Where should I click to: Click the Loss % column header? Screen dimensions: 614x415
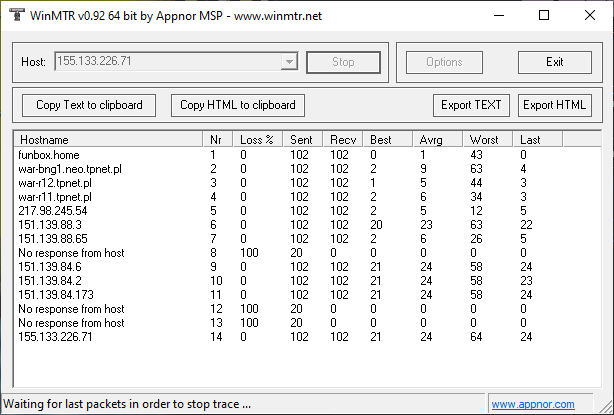[x=258, y=140]
